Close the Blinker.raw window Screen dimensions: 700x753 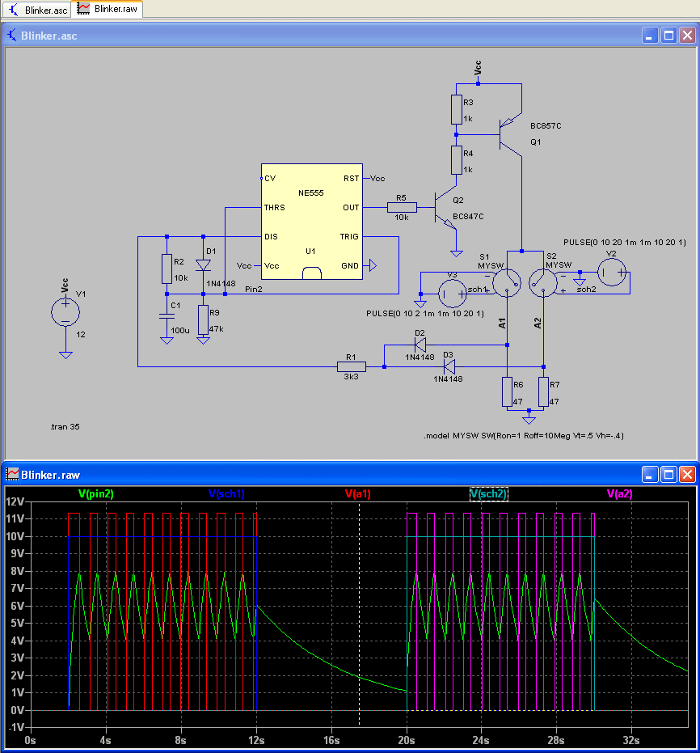tap(688, 475)
